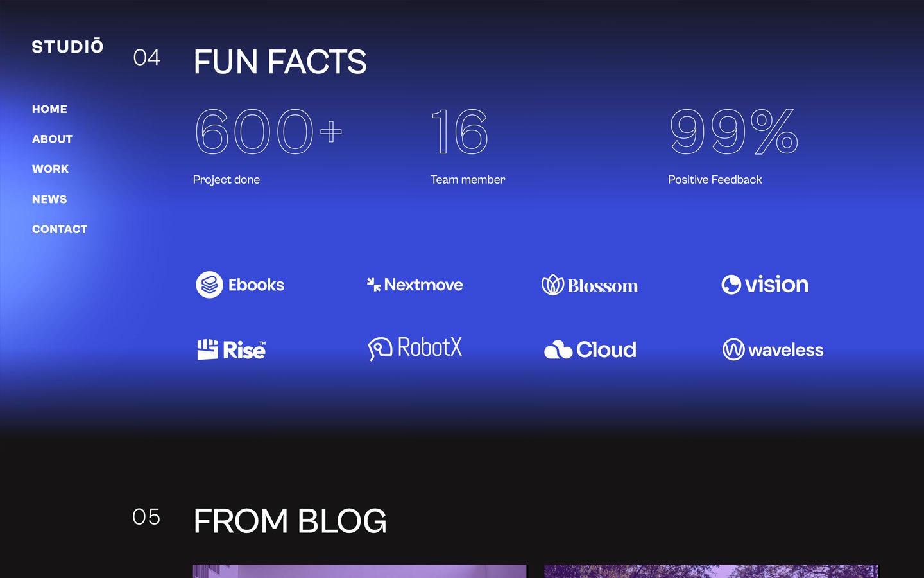Select the Nextmove cursor logo
Screen dimensions: 924x578
coord(415,285)
